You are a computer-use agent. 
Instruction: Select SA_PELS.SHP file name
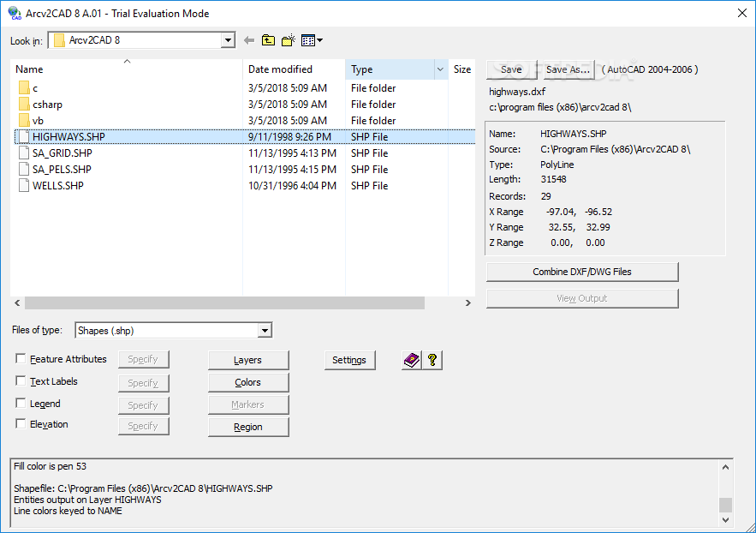pyautogui.click(x=62, y=170)
